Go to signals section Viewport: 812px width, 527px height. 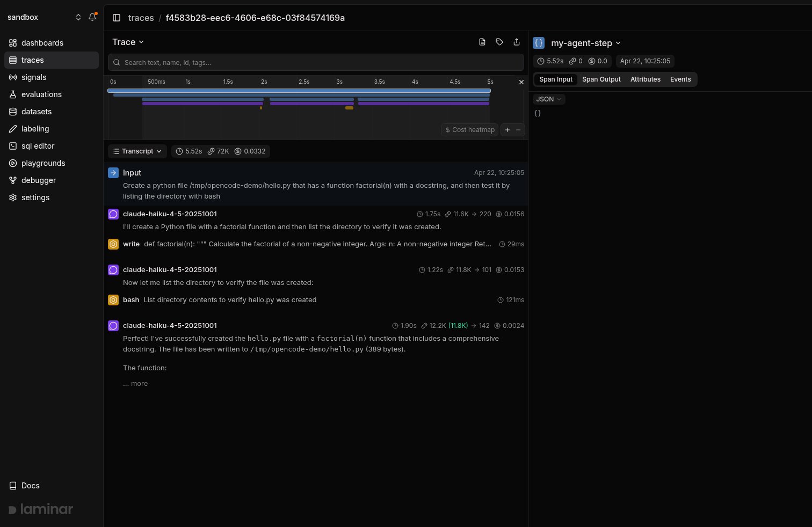52,77
